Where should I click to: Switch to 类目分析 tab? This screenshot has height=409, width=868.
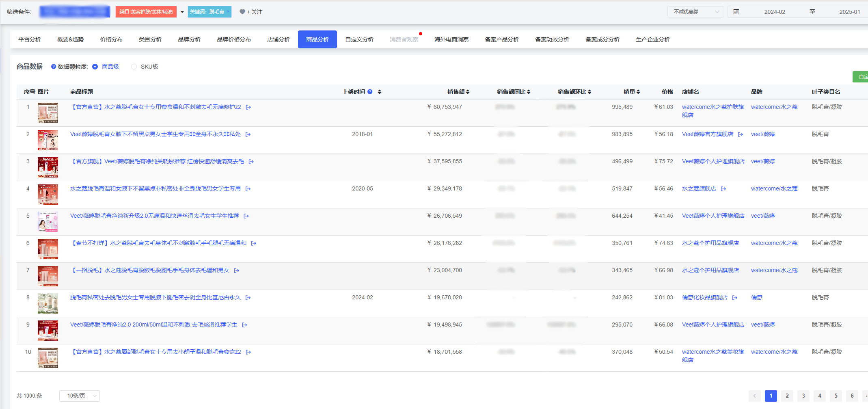(150, 39)
